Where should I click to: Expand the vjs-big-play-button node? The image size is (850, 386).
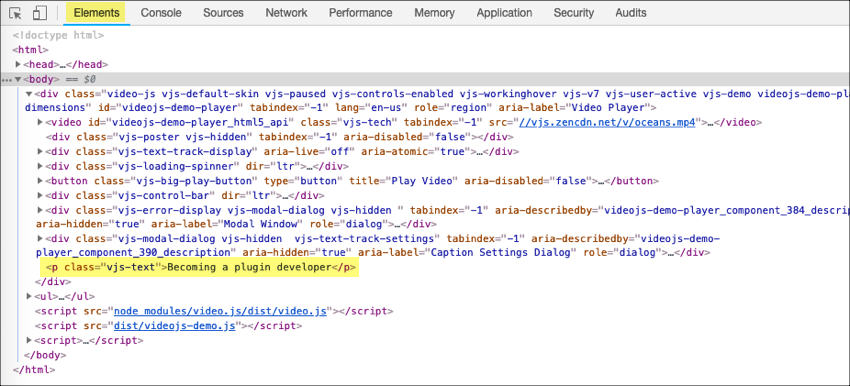(40, 181)
